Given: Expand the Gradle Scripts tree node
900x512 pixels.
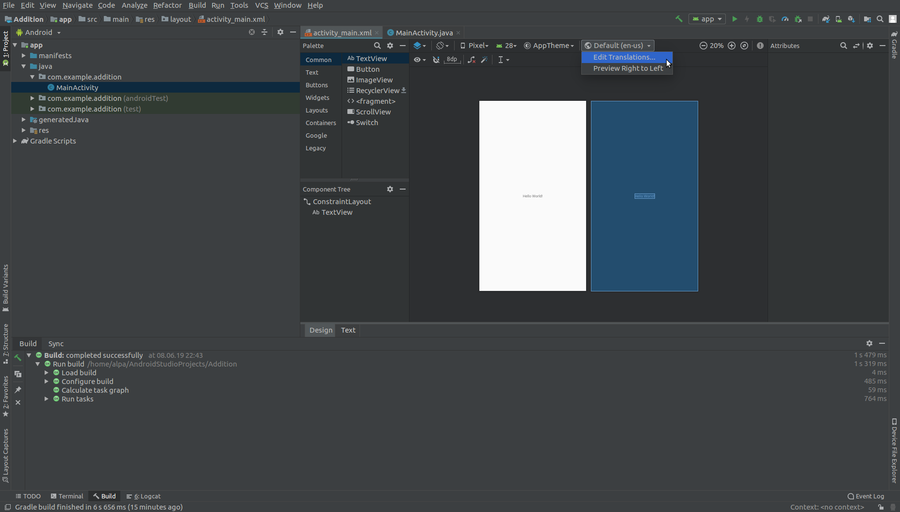Looking at the screenshot, I should pos(15,141).
